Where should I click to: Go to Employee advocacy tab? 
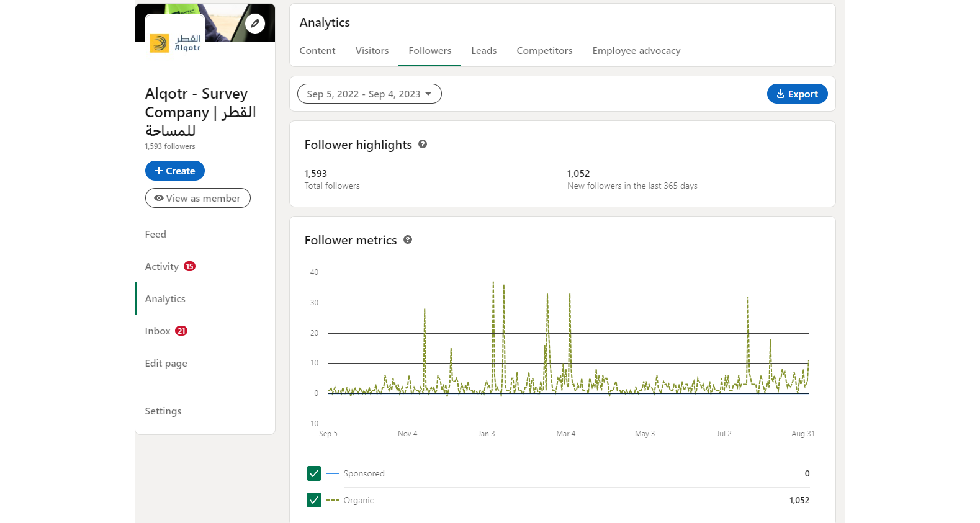[x=637, y=51]
